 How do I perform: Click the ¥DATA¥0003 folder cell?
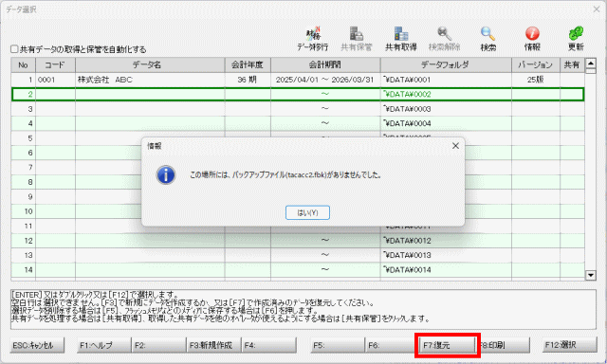tap(446, 109)
